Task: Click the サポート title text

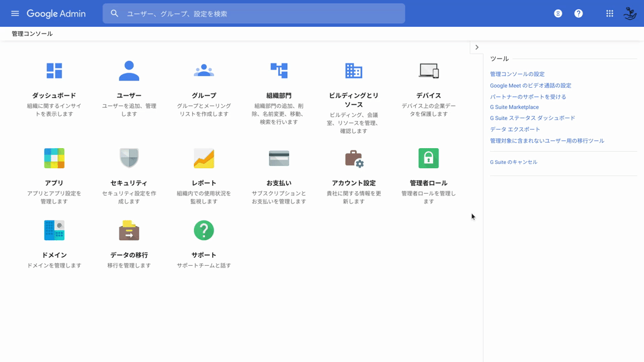Action: pyautogui.click(x=204, y=255)
